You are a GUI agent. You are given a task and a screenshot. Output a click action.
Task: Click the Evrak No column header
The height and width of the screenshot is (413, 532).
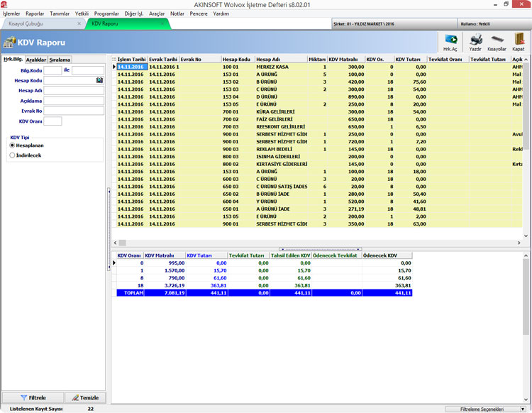(200, 59)
